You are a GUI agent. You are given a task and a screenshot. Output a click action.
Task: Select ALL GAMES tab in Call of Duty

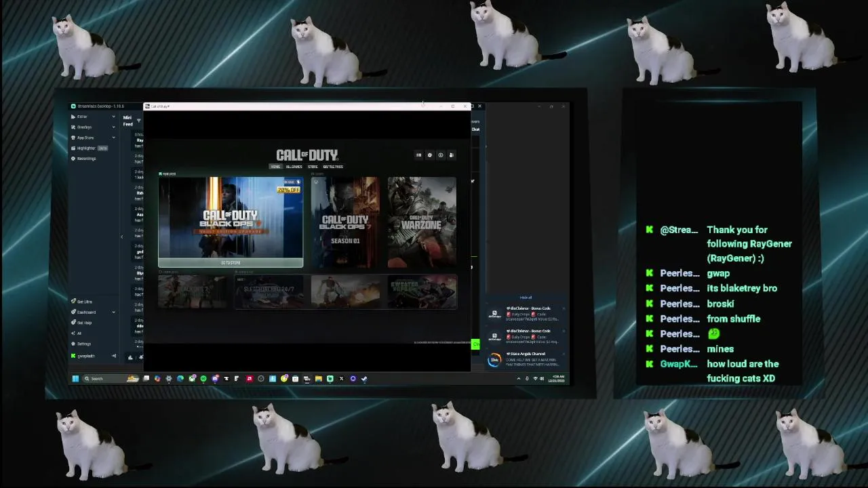[x=294, y=167]
